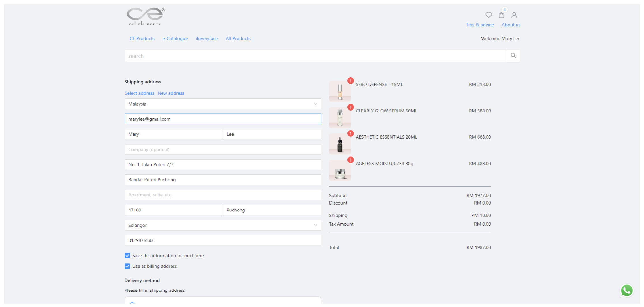Open the wishlist heart icon
The height and width of the screenshot is (307, 644).
point(488,15)
